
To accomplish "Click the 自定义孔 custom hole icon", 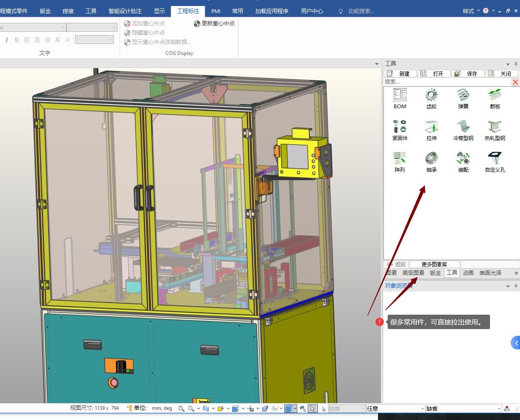I will (495, 159).
